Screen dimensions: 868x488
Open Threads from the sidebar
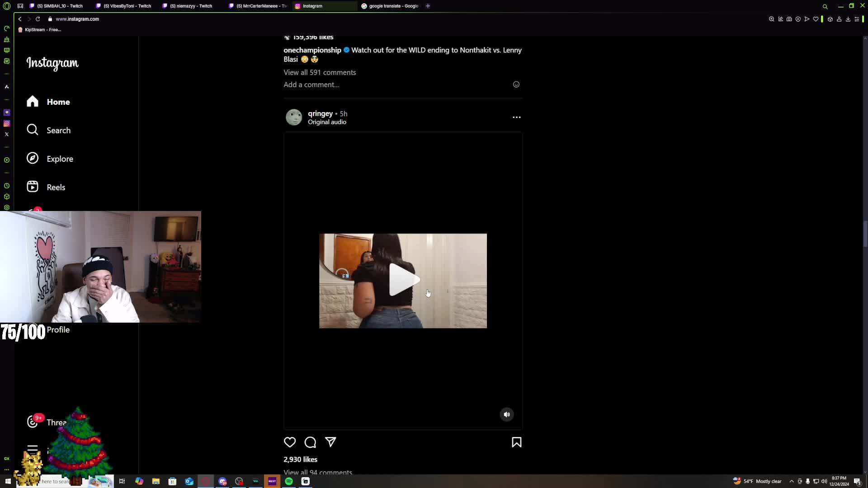pyautogui.click(x=47, y=422)
